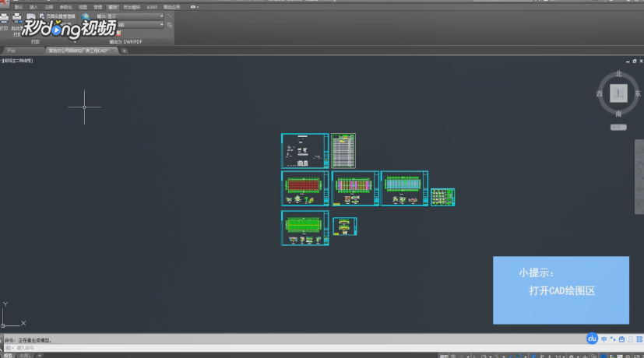
Task: Click the IME toolbox icon
Action: [622, 339]
